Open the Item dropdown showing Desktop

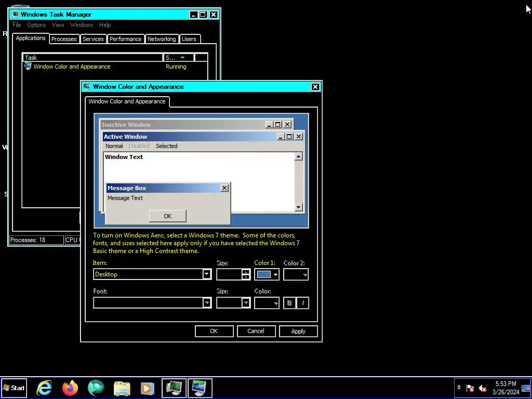pos(152,274)
